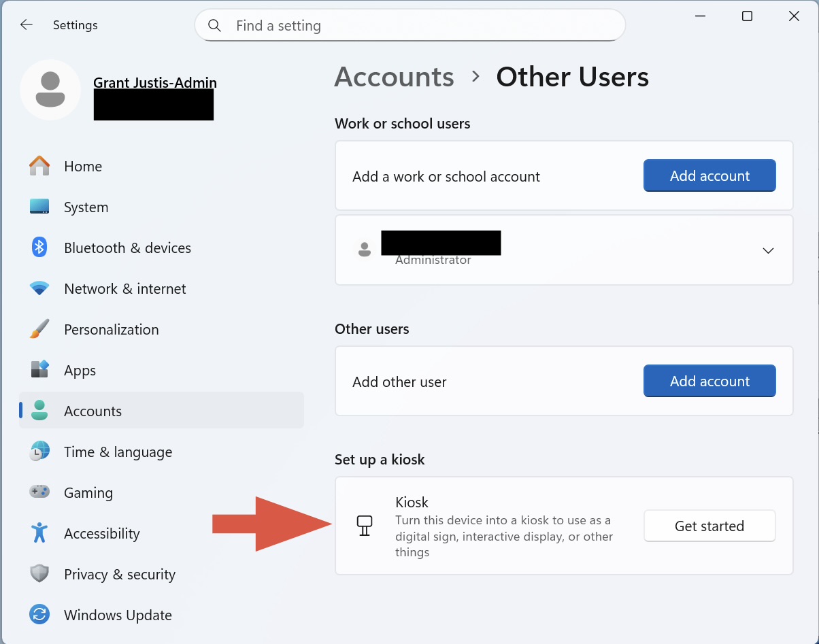This screenshot has width=819, height=644.
Task: Click the Windows Update sync icon
Action: coord(39,615)
